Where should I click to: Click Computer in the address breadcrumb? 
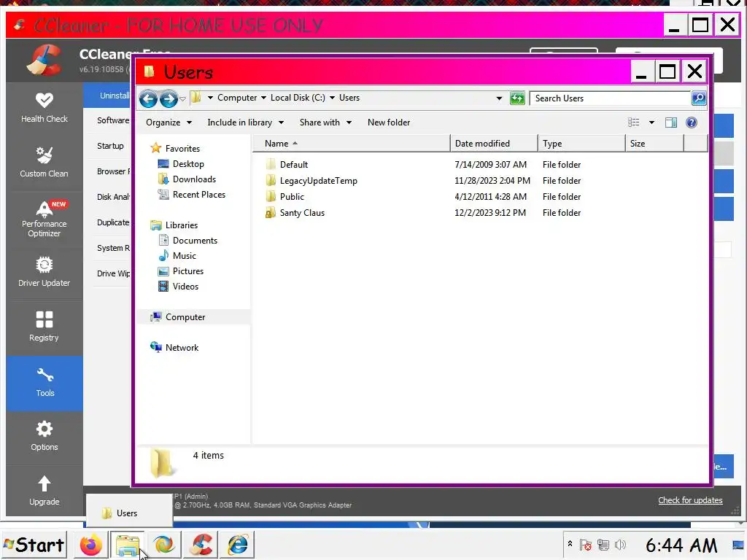[237, 98]
